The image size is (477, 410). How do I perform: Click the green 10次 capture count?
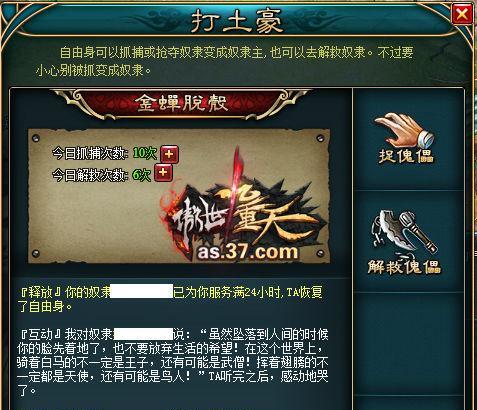coord(145,153)
